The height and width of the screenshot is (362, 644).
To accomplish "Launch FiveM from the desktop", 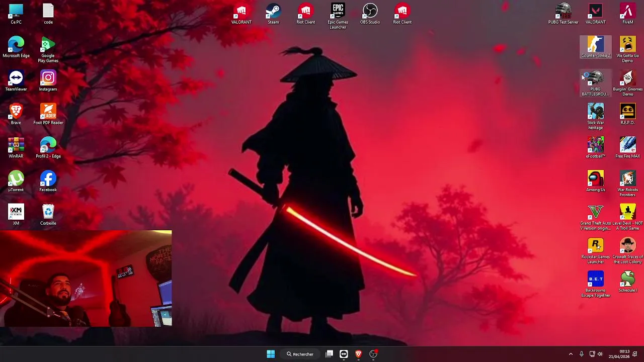I will [x=628, y=14].
